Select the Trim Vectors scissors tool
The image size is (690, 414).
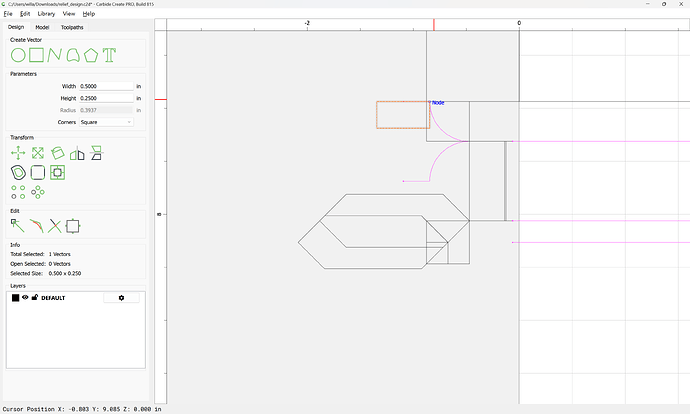pos(55,226)
